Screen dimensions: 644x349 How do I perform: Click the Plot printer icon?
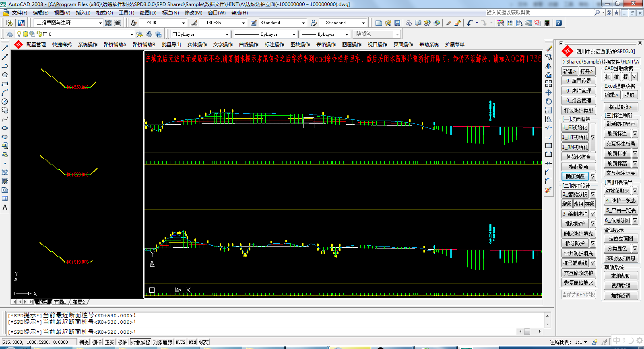coord(409,23)
